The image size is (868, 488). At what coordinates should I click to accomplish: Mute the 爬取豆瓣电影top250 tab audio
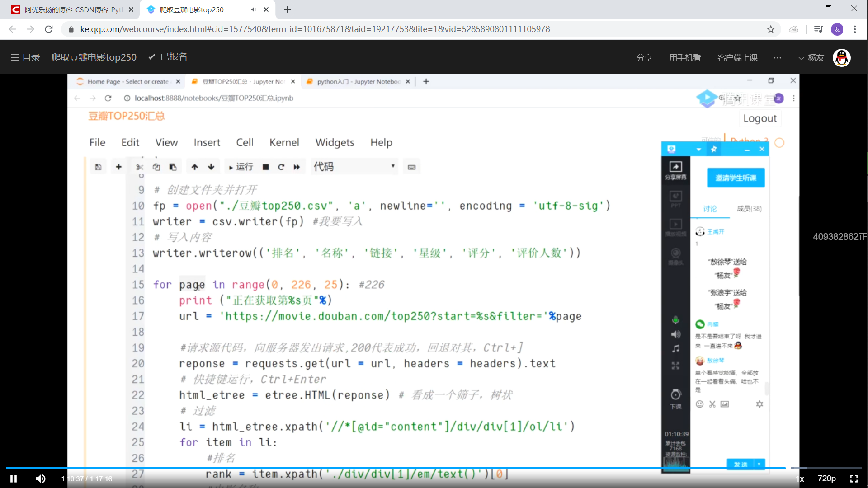254,9
